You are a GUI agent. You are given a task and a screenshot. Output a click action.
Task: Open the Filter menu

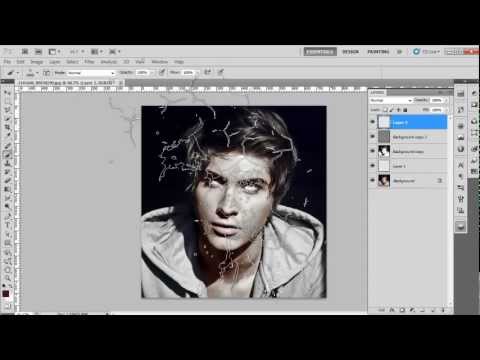[x=89, y=62]
